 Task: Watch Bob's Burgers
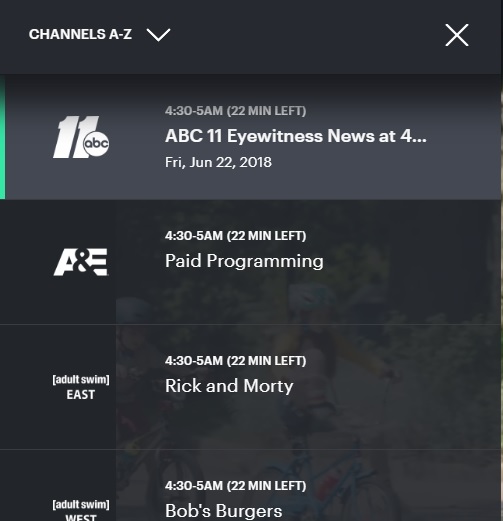click(x=224, y=511)
